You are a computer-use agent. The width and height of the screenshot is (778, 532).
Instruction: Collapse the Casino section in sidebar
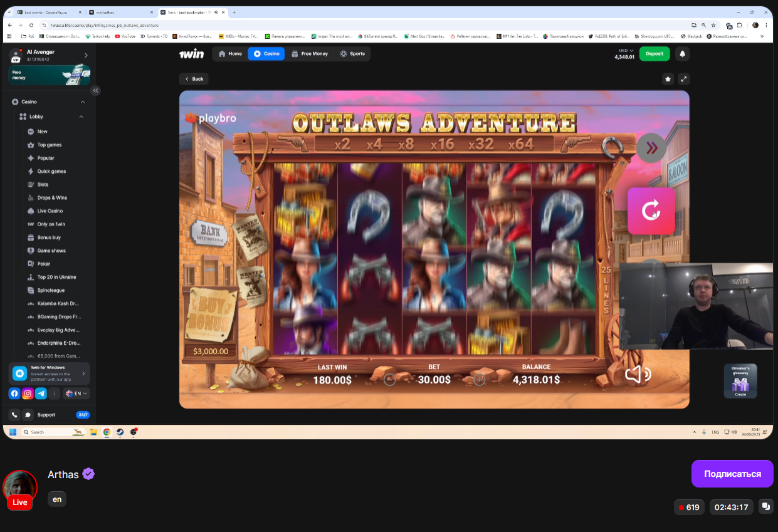tap(83, 102)
